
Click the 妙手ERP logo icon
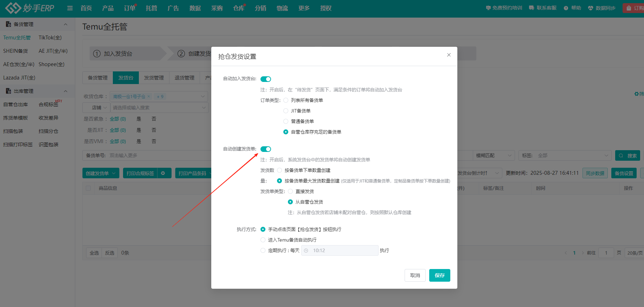pos(13,8)
